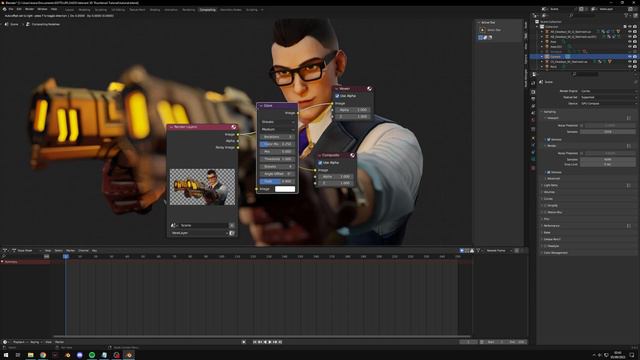Expand the Performance panel
640x360 pixels.
pos(551,226)
